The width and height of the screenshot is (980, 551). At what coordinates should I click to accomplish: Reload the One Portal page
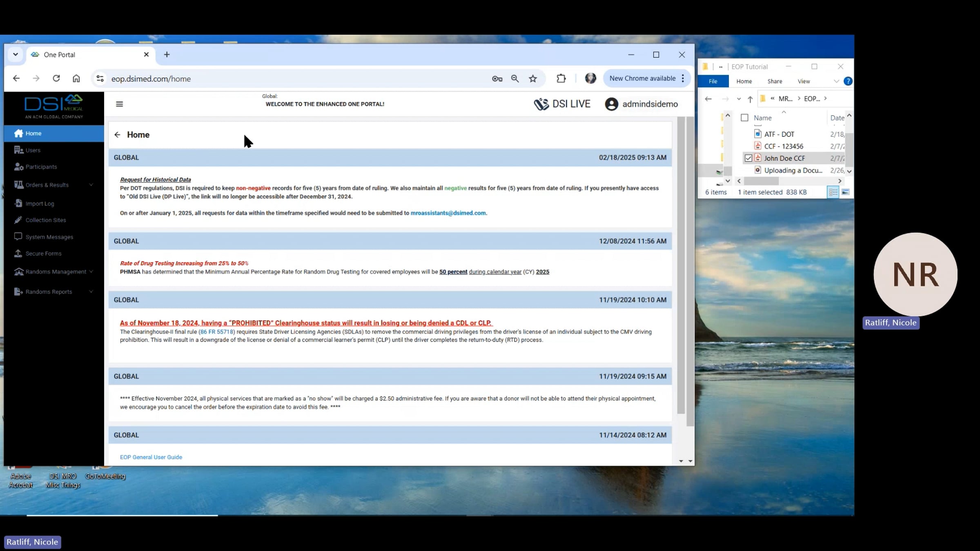56,78
